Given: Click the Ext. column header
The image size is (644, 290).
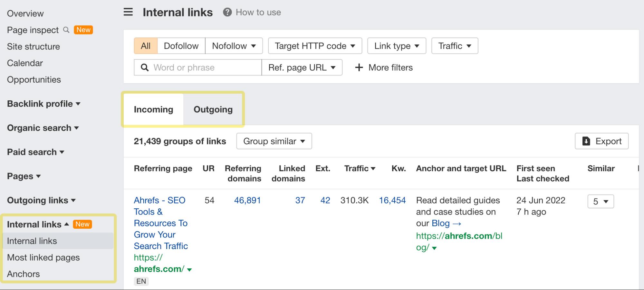Looking at the screenshot, I should [323, 168].
